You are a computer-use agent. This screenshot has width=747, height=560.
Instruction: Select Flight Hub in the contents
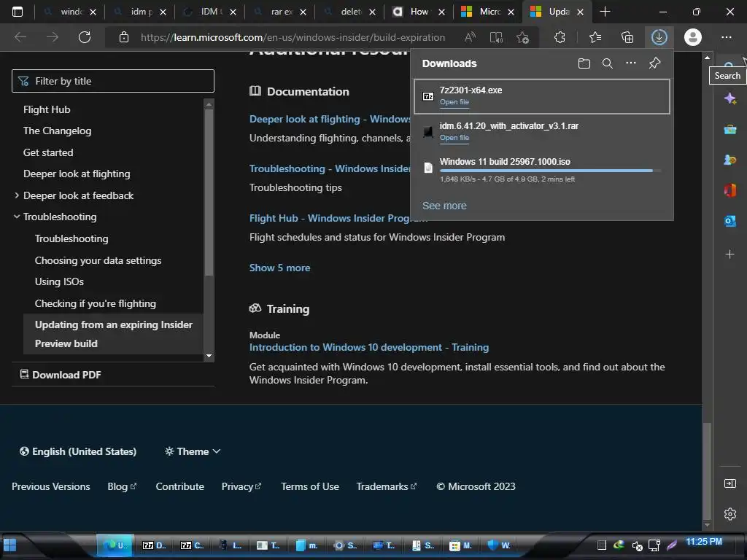[47, 109]
